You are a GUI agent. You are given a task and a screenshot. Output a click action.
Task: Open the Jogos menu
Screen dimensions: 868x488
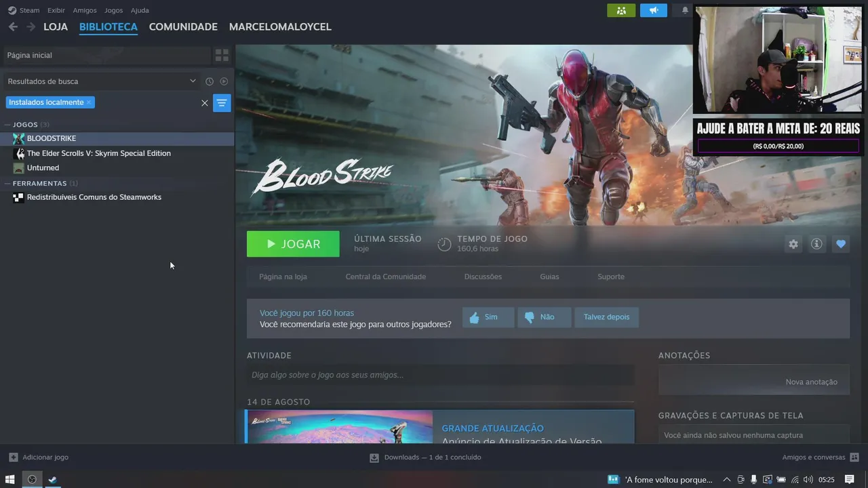tap(113, 10)
